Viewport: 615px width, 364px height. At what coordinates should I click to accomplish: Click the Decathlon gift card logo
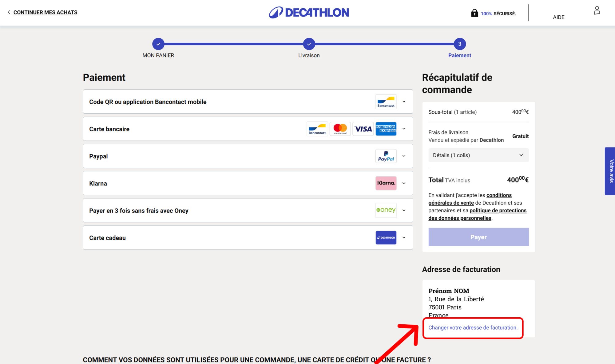coord(386,238)
